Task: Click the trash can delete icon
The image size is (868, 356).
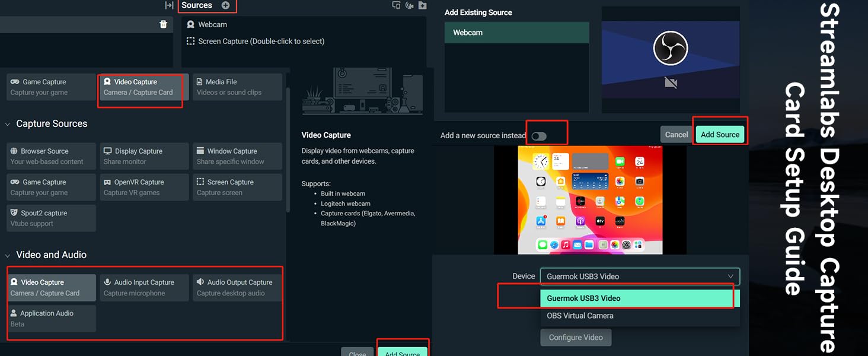Action: coord(164,24)
